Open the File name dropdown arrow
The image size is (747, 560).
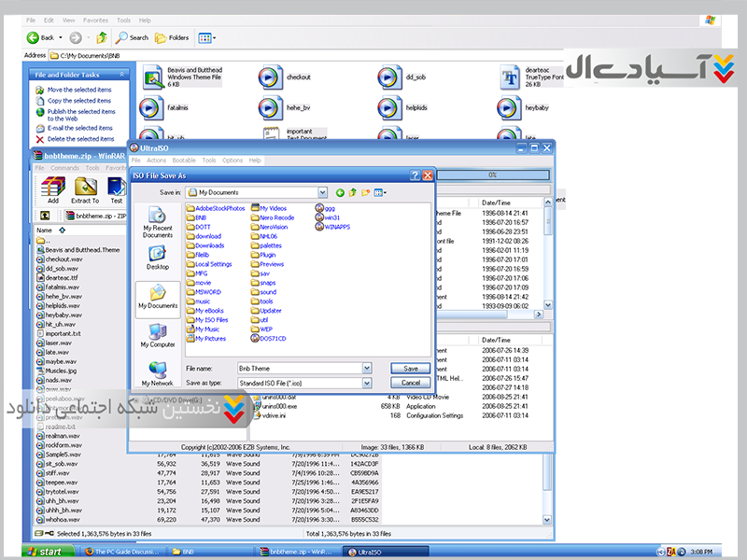[x=366, y=369]
